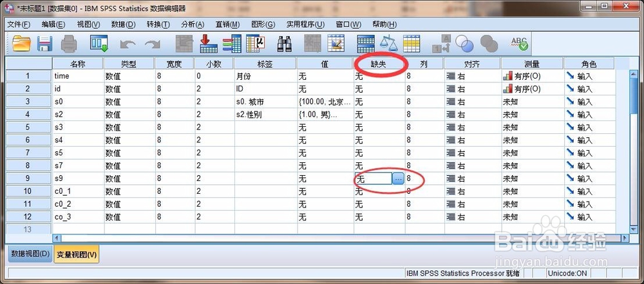Undo the last action arrow

(128, 44)
